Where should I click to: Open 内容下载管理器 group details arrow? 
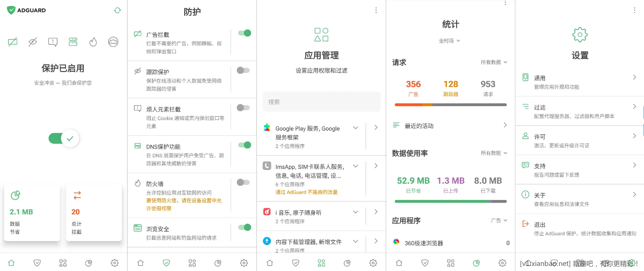(376, 241)
